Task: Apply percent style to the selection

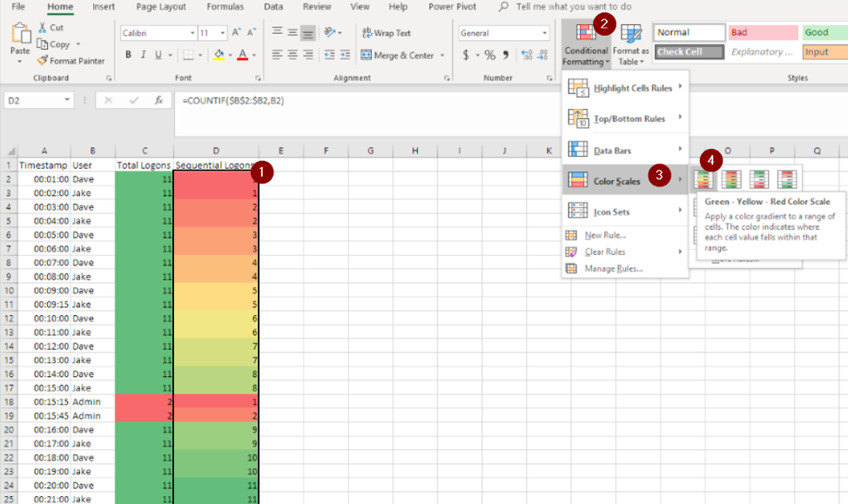Action: pyautogui.click(x=490, y=55)
